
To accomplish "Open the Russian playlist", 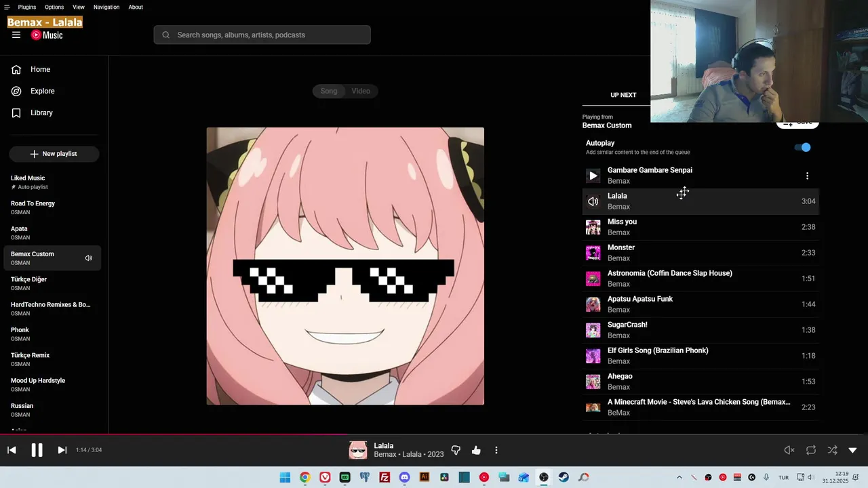I will [x=52, y=409].
